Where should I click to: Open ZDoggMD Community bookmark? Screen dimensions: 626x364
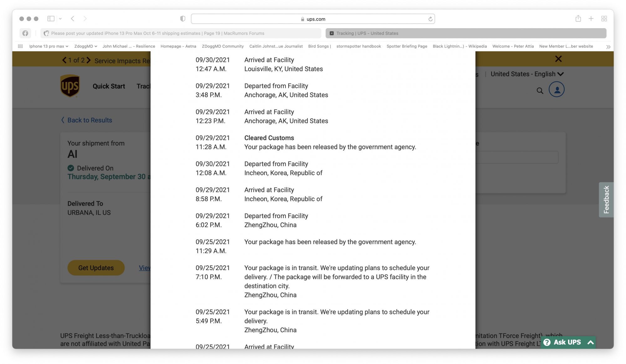[x=223, y=46]
